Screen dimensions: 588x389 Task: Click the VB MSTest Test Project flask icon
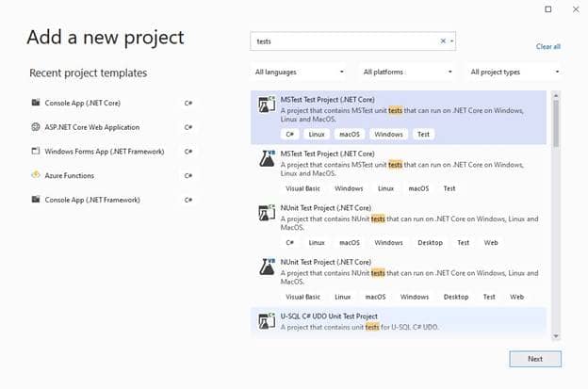(267, 159)
